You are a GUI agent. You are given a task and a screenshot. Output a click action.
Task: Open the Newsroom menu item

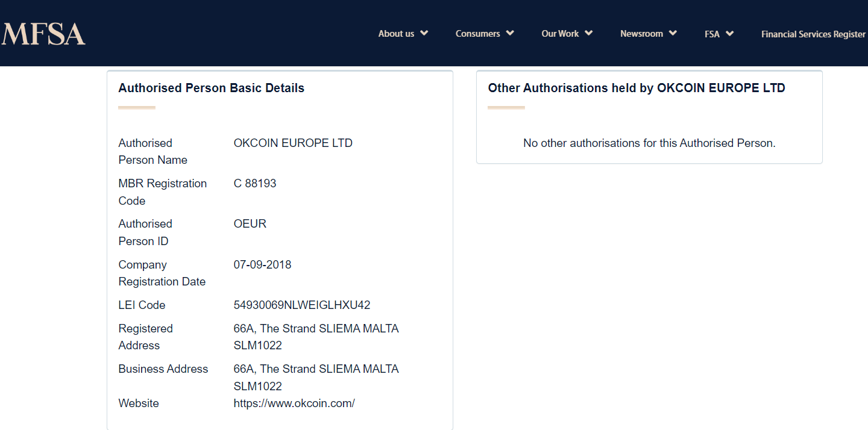coord(641,34)
